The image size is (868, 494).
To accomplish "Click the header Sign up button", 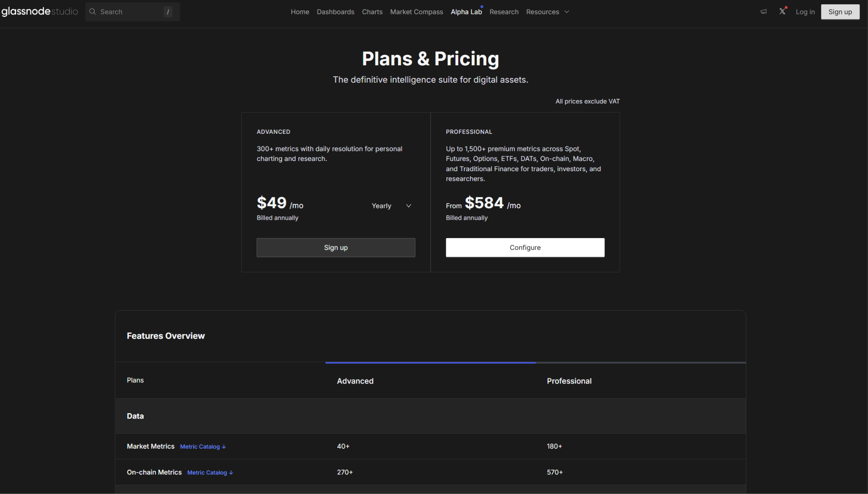I will 840,12.
